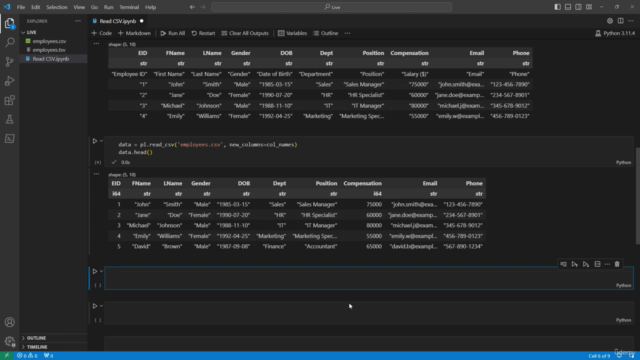Open run options dropdown for last cell

(102, 306)
